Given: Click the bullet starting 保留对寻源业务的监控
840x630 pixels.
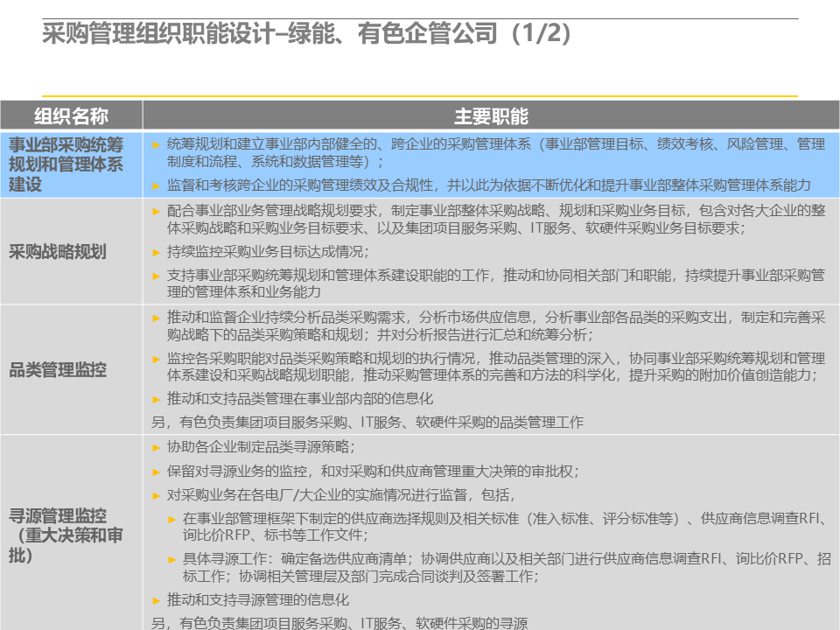Looking at the screenshot, I should 373,471.
